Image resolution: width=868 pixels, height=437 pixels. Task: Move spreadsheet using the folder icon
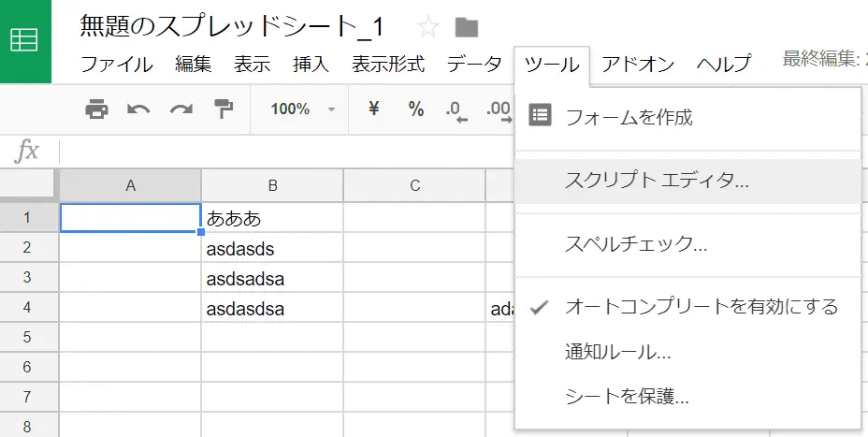466,26
